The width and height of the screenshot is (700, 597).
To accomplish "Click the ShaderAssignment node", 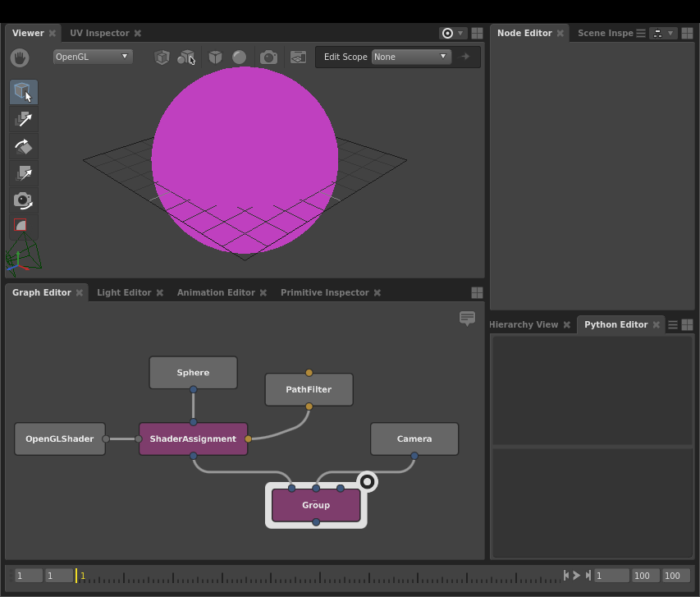I will pyautogui.click(x=193, y=439).
